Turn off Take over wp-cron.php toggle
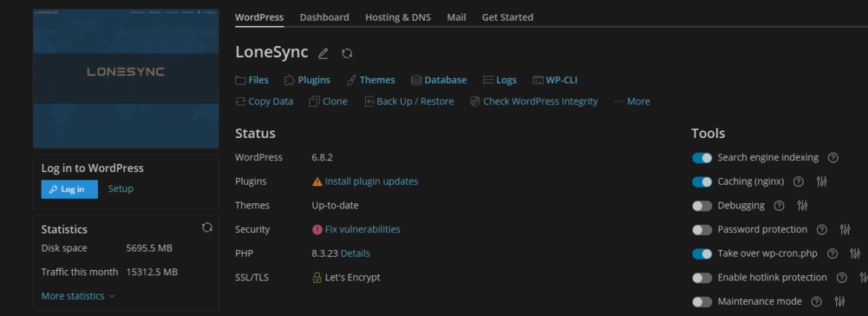Screen dimensions: 868x316 tap(702, 254)
